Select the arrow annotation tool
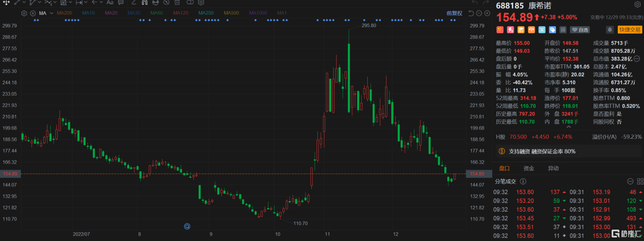 94,2
